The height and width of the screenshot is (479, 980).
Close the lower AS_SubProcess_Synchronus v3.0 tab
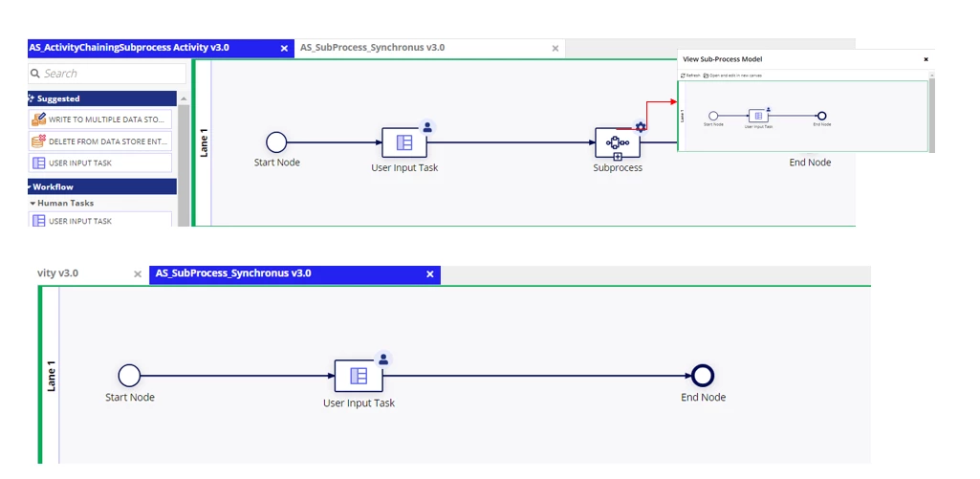[x=430, y=274]
